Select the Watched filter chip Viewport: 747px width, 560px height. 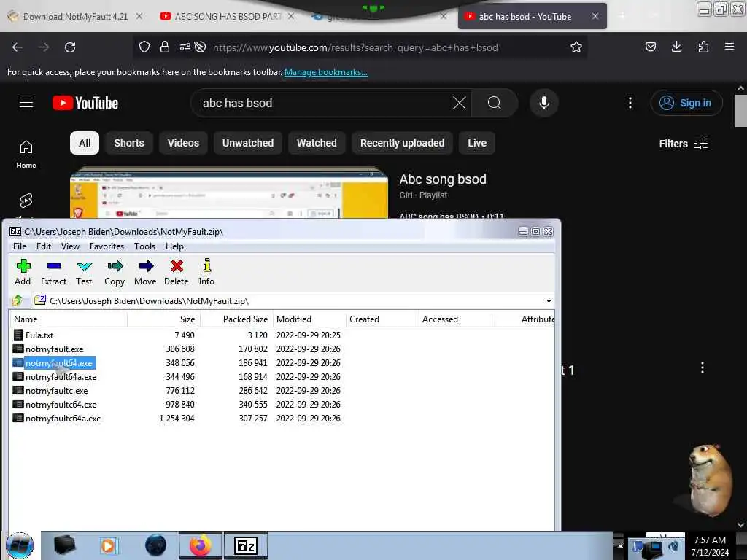tap(317, 143)
